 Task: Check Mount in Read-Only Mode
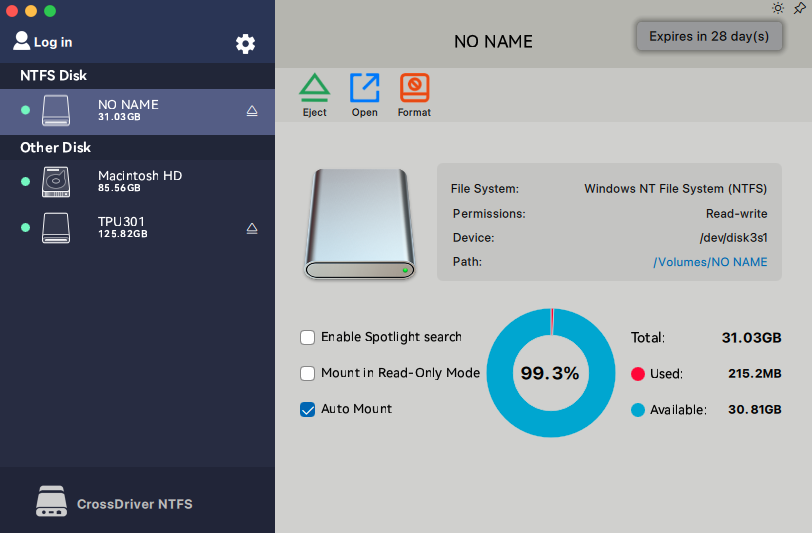click(308, 373)
